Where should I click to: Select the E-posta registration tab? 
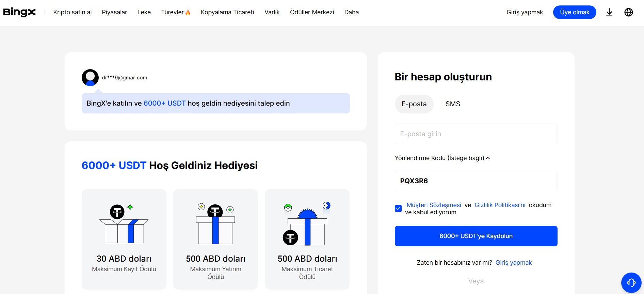coord(414,104)
